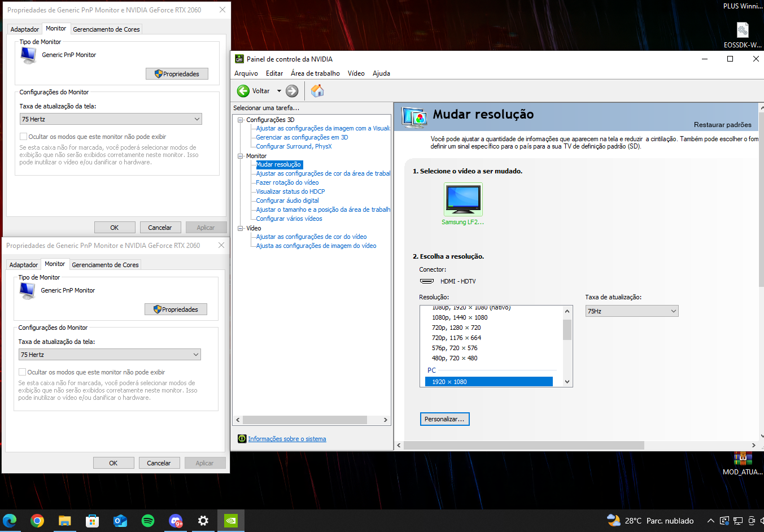
Task: Collapse the Vídeo tree node
Action: 240,228
